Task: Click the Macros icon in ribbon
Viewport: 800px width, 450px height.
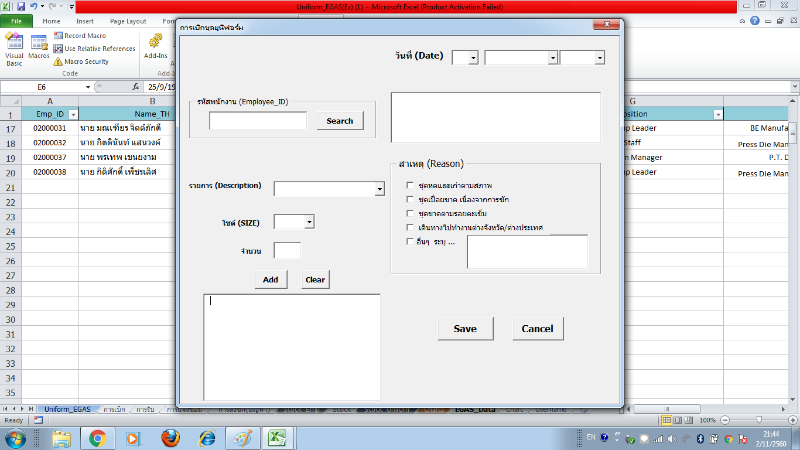Action: (x=39, y=45)
